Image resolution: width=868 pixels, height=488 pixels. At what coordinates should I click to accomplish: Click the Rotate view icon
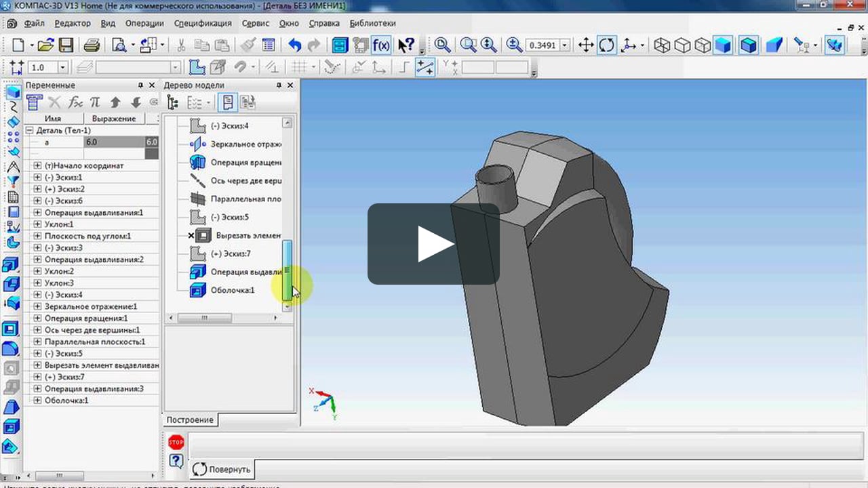[x=607, y=45]
